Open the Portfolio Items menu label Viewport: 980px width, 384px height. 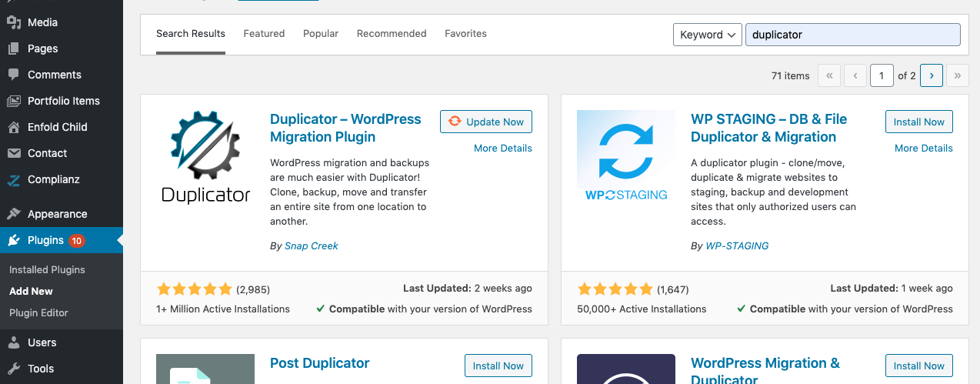64,101
